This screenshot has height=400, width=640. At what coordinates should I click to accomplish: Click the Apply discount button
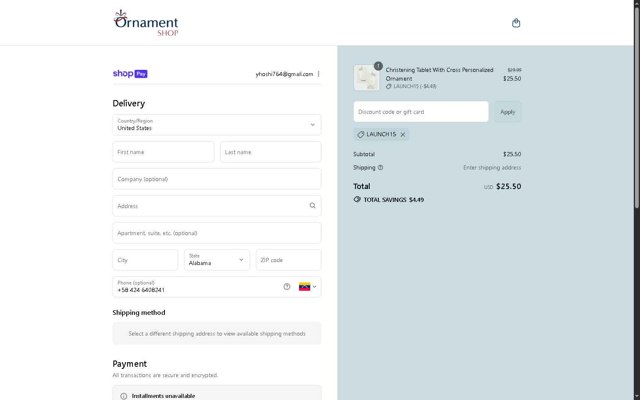pos(508,111)
